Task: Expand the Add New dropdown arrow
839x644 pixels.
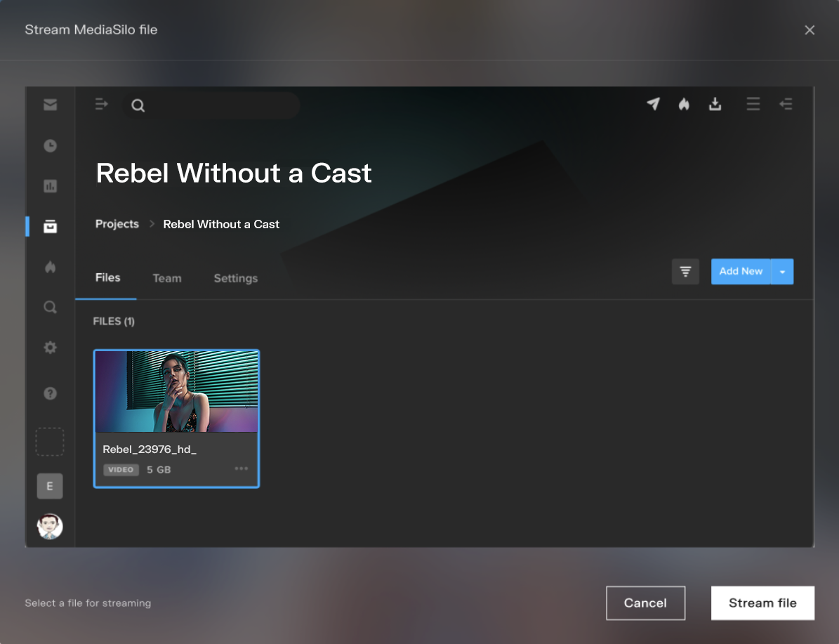Action: 782,271
